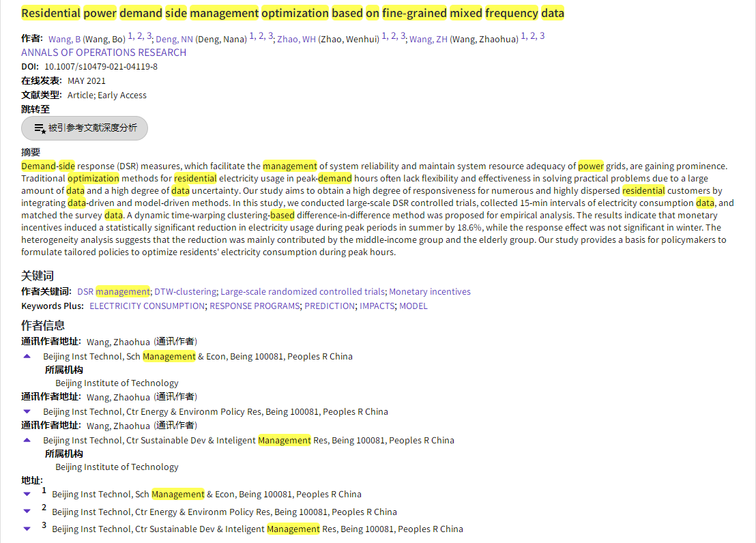This screenshot has width=756, height=543.
Task: Expand corresponding address Ctr Energy & Environm Policy
Action: click(x=27, y=411)
